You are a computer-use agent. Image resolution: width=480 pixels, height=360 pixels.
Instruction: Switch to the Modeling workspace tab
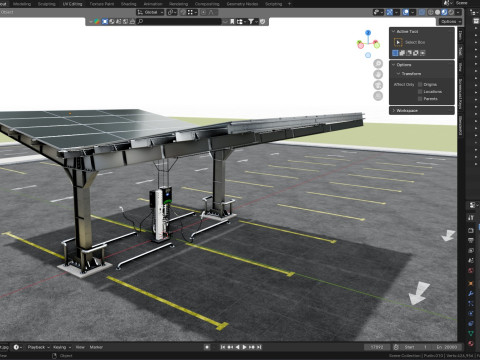[22, 4]
